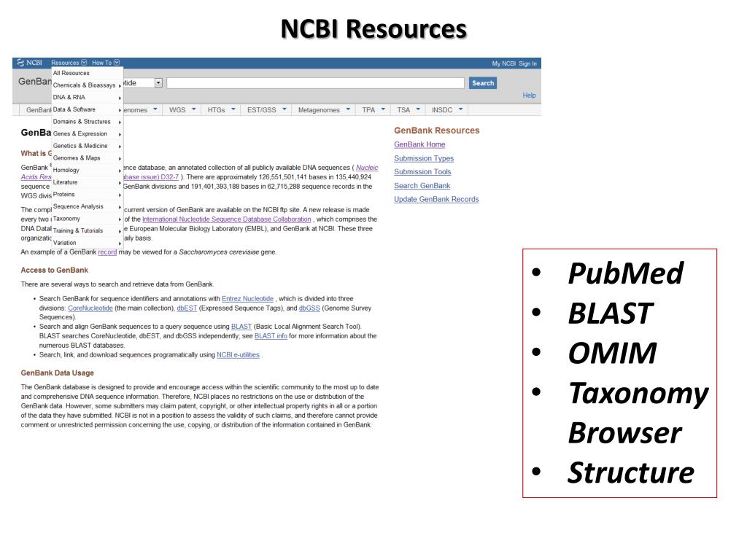
Task: Open the How To dropdown menu
Action: pyautogui.click(x=106, y=63)
